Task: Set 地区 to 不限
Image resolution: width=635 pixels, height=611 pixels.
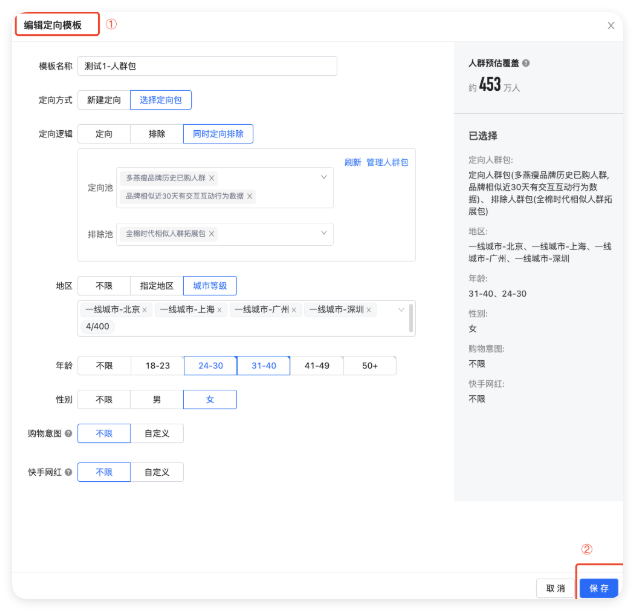Action: tap(104, 286)
